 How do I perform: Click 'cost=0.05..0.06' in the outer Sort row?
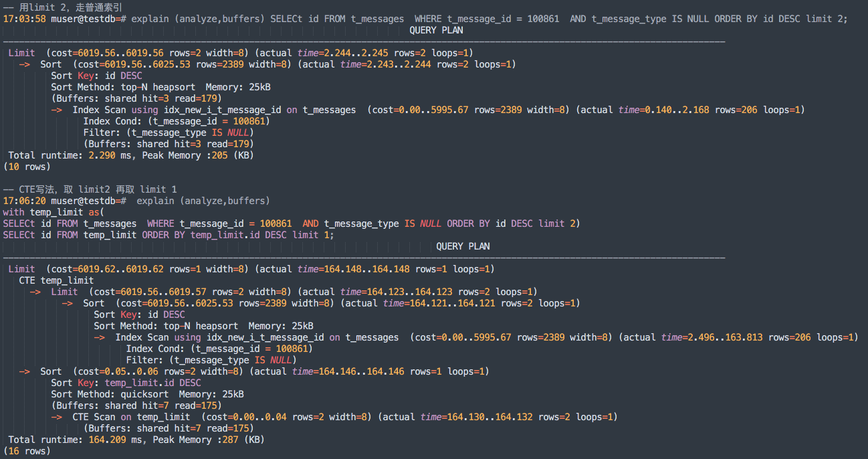point(118,371)
